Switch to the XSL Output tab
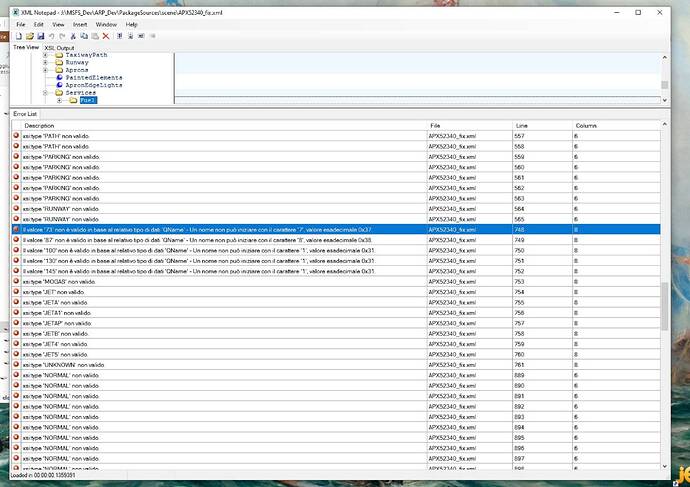 (59, 48)
